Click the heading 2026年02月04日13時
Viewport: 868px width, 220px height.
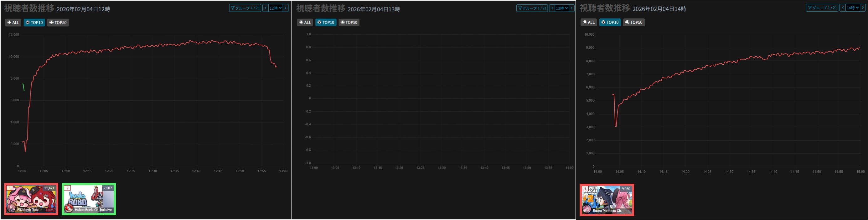point(374,9)
